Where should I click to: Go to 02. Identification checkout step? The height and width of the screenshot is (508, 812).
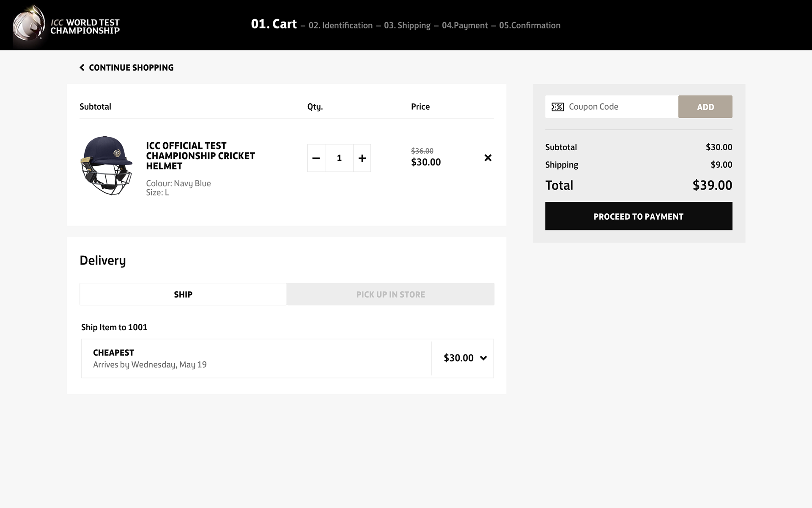point(340,26)
